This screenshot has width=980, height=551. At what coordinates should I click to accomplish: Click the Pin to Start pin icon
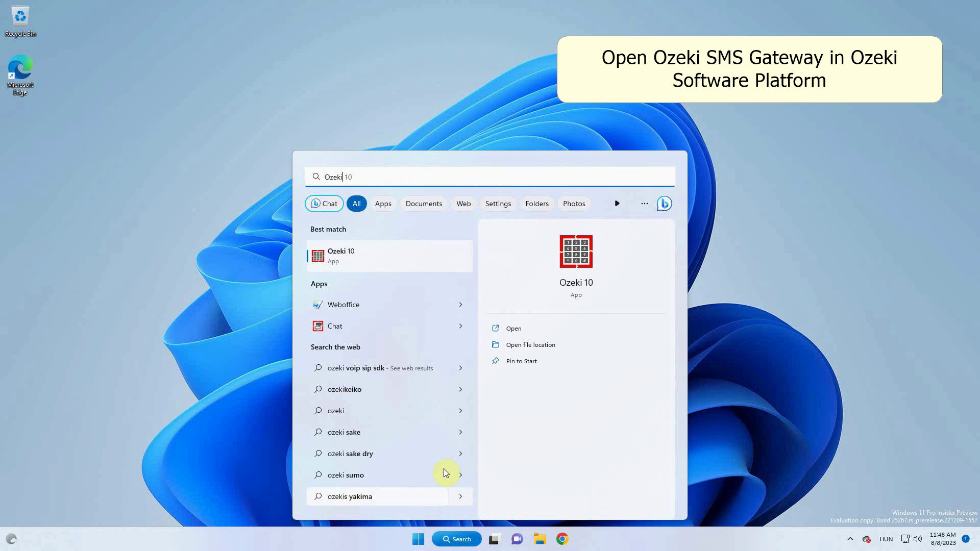(x=495, y=361)
